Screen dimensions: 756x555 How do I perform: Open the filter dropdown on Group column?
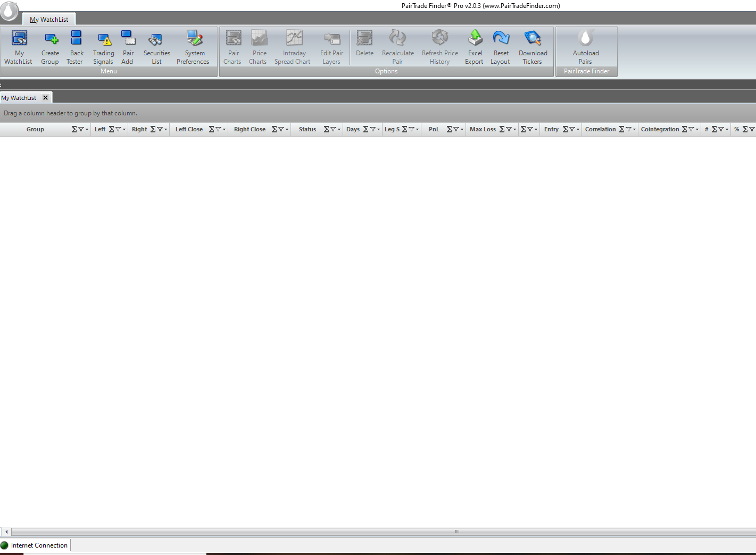tap(83, 129)
